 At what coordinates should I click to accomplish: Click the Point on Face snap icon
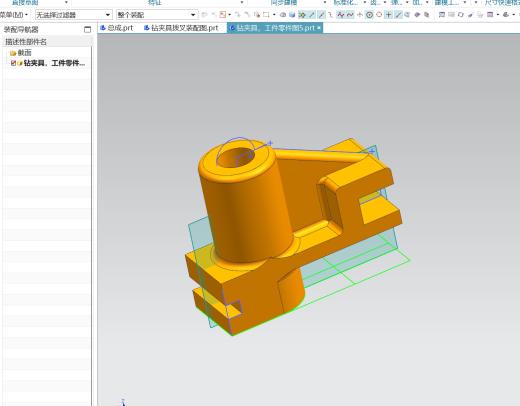[407, 15]
